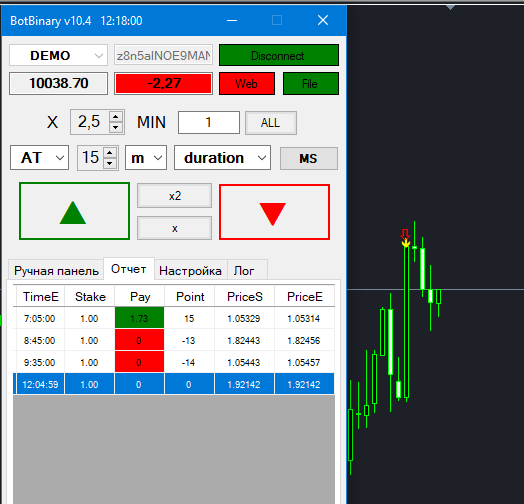
Task: Select the highlighted 12:04:59 row
Action: point(174,384)
